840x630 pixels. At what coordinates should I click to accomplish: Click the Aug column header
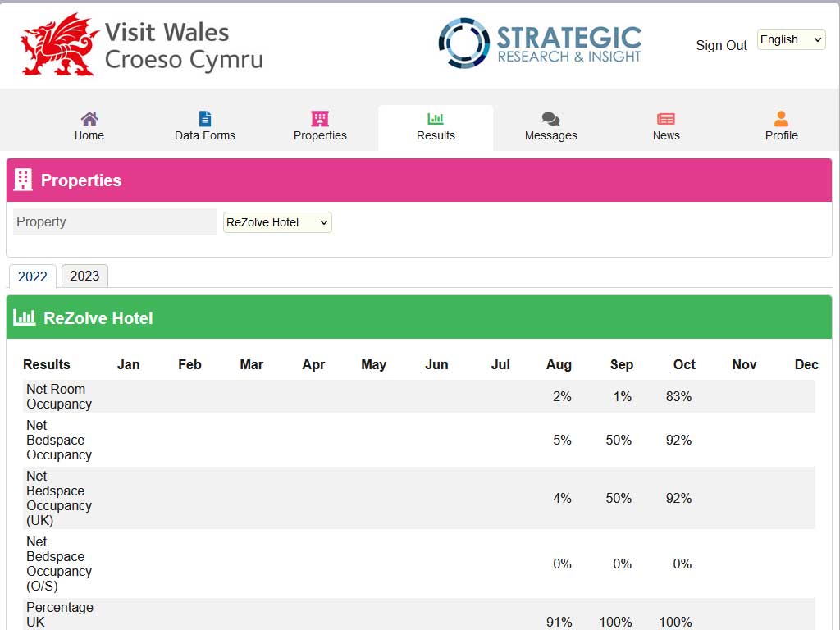click(559, 364)
